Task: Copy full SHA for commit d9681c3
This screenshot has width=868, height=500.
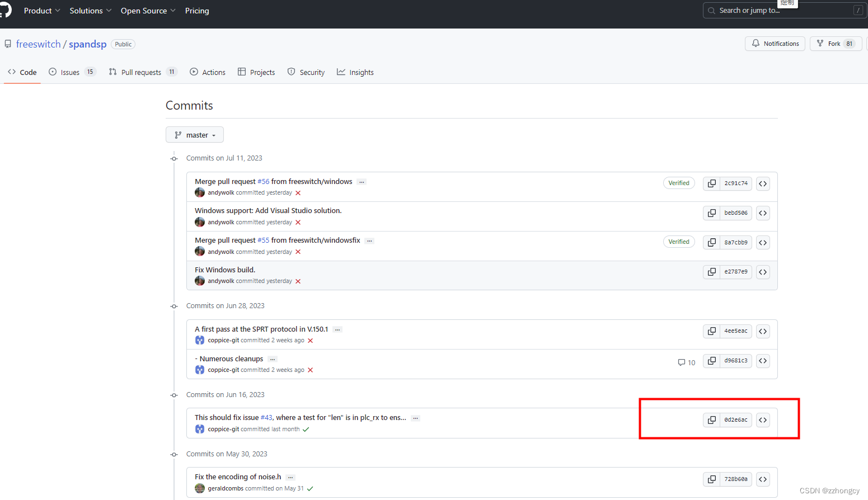Action: coord(711,361)
